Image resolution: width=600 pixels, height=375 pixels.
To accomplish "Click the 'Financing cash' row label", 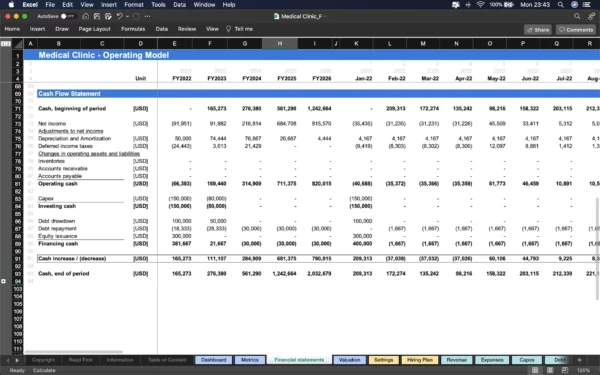I will (x=58, y=243).
